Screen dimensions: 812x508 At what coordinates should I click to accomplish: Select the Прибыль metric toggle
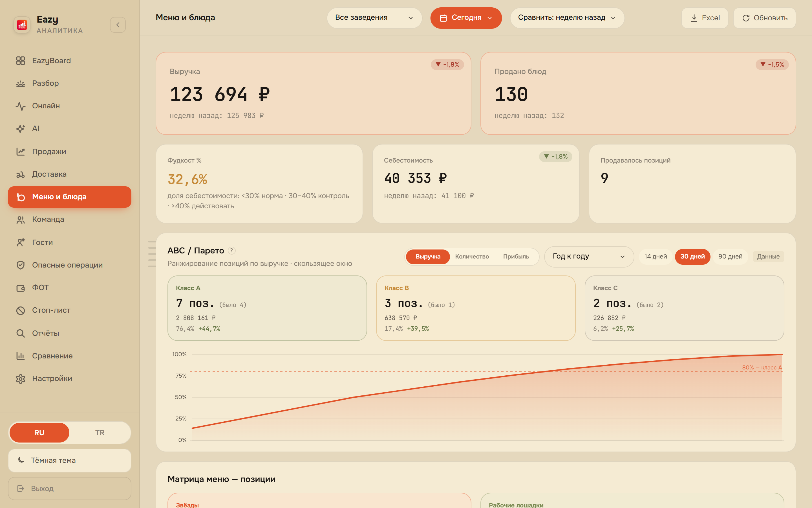516,257
